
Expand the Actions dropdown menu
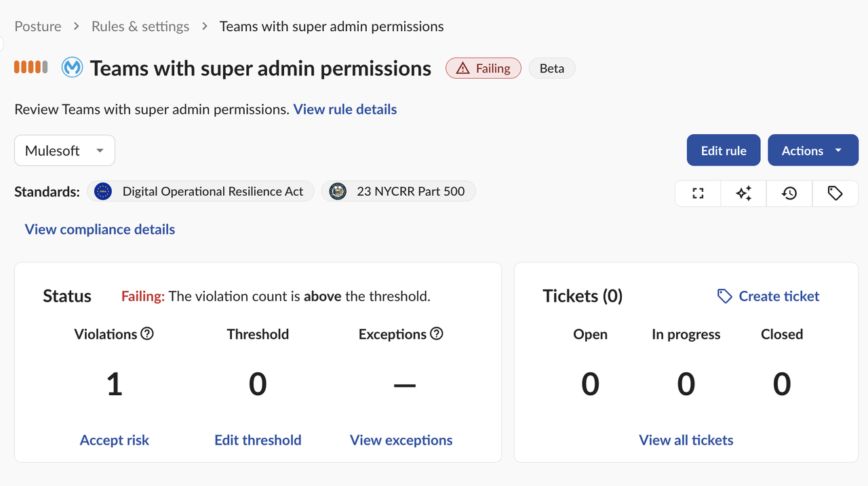pos(812,150)
